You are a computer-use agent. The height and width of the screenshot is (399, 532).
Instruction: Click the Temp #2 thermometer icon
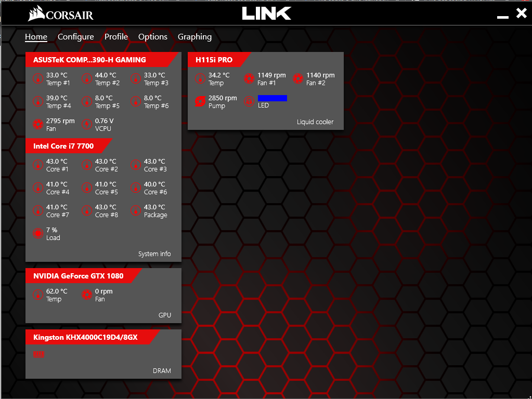(86, 78)
